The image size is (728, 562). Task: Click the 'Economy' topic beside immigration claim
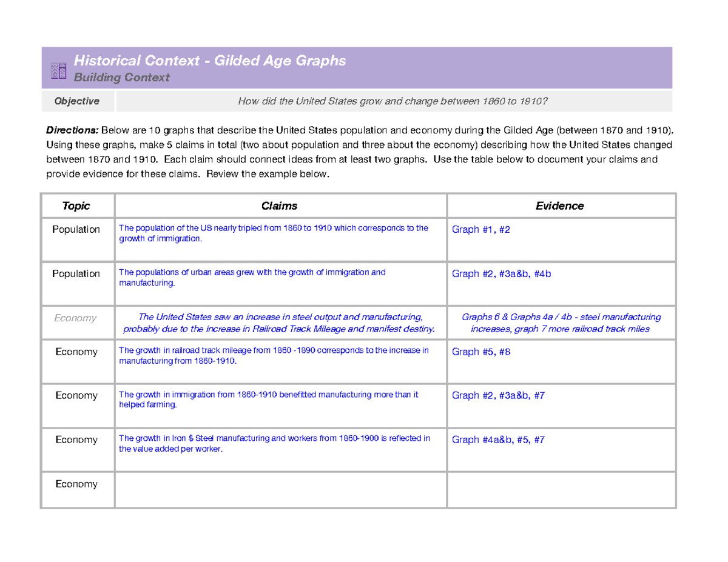click(x=76, y=396)
